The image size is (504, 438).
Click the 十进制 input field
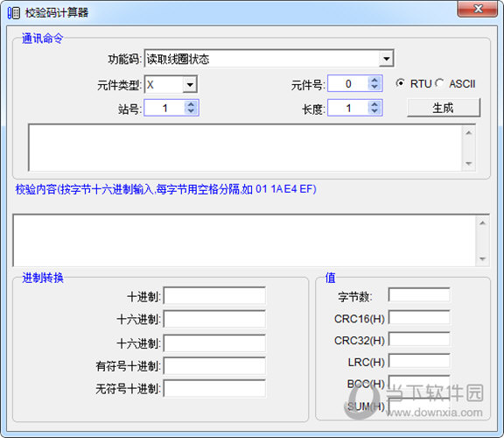click(214, 296)
